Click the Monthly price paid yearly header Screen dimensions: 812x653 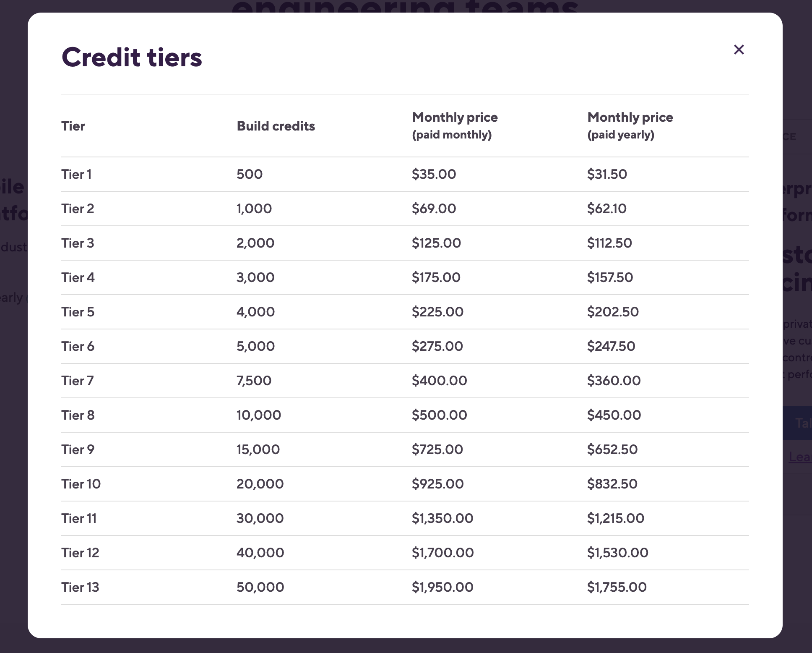pos(630,126)
